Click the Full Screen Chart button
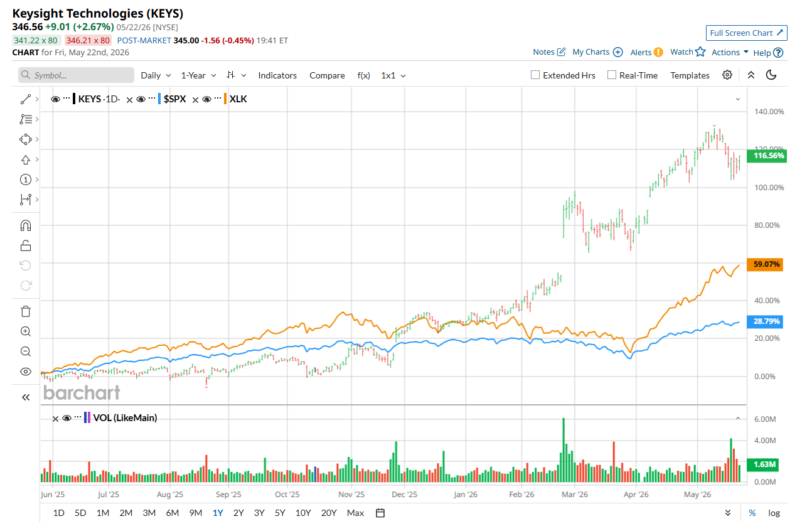The height and width of the screenshot is (531, 812). tap(746, 33)
